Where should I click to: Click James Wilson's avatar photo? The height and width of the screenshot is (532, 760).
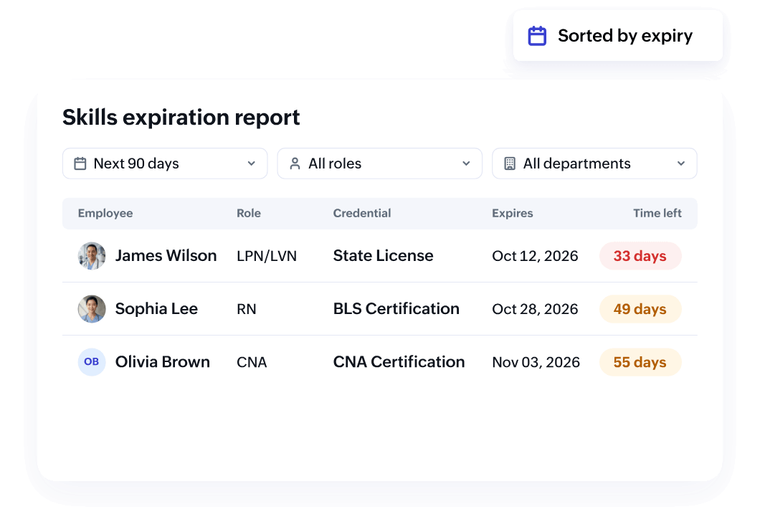click(92, 256)
